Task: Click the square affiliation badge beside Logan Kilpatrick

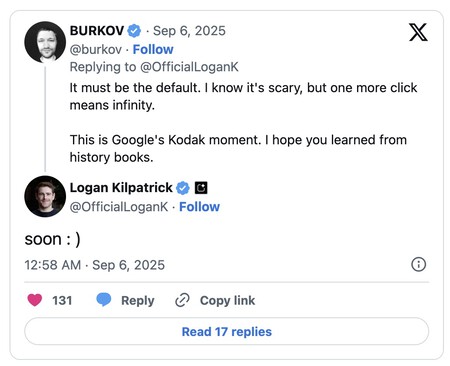Action: (x=201, y=188)
